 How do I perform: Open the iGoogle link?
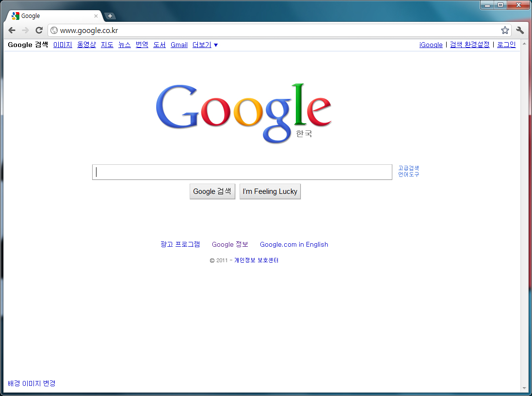coord(431,45)
